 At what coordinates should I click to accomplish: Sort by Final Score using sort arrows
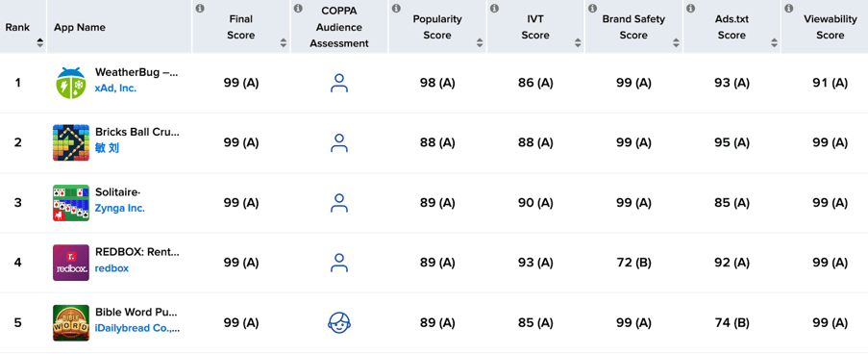click(284, 42)
